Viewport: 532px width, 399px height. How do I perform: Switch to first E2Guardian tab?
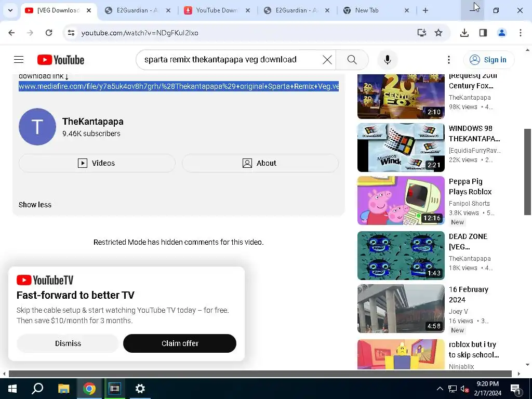pyautogui.click(x=137, y=10)
